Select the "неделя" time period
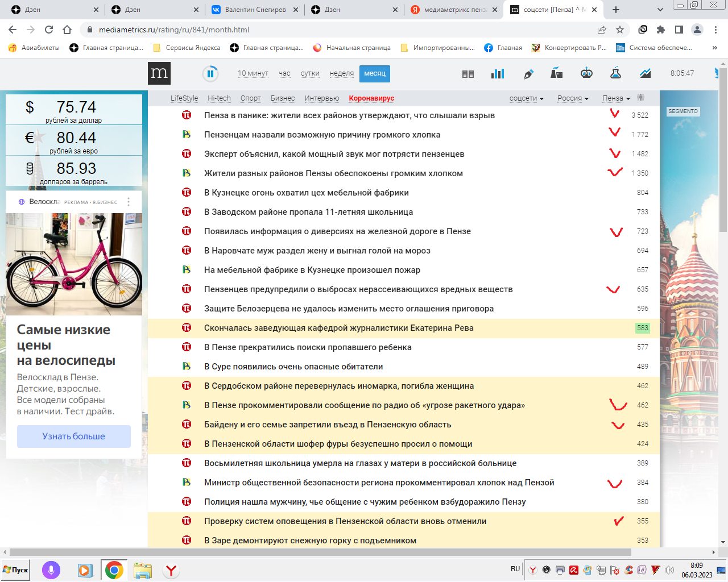The height and width of the screenshot is (582, 728). click(341, 73)
